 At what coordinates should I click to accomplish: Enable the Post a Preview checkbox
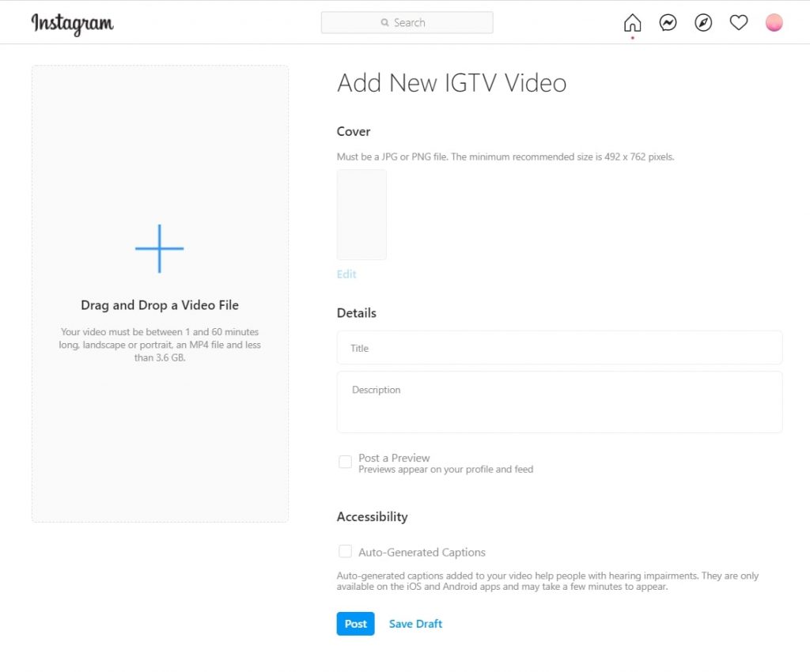pyautogui.click(x=345, y=462)
